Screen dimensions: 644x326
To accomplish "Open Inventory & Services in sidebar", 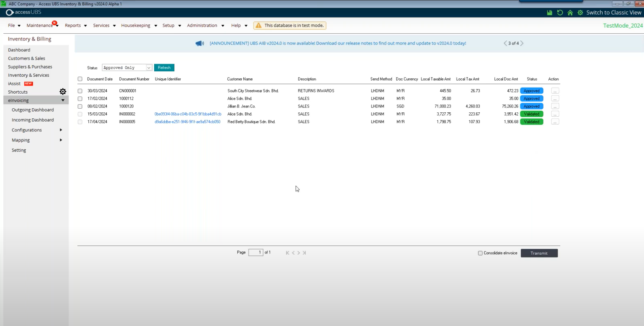I will 29,75.
